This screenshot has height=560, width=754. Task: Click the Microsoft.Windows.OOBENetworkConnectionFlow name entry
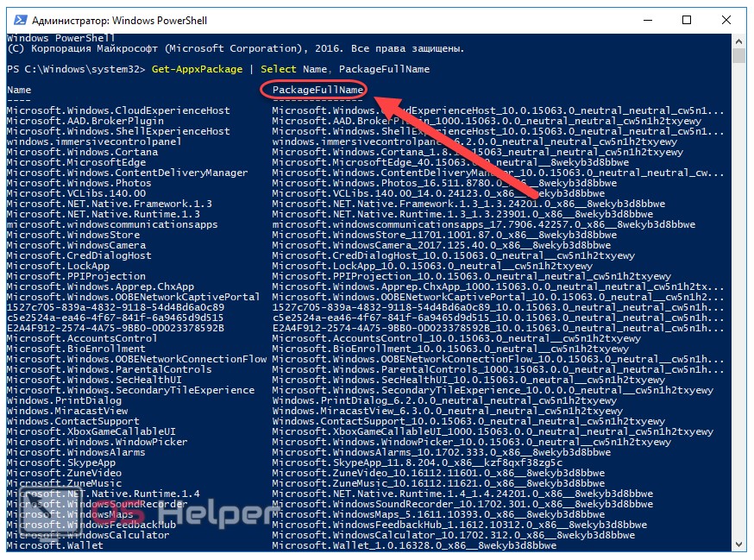[136, 359]
